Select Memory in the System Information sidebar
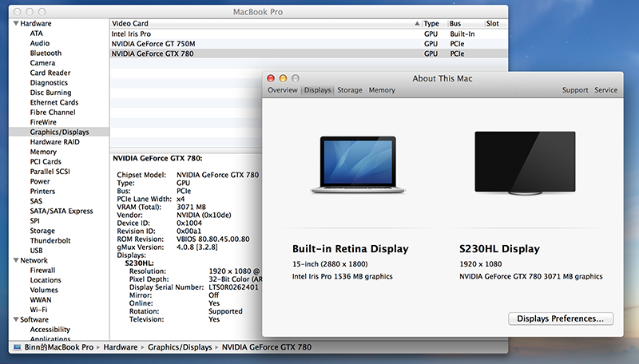The image size is (639, 364). tap(43, 152)
